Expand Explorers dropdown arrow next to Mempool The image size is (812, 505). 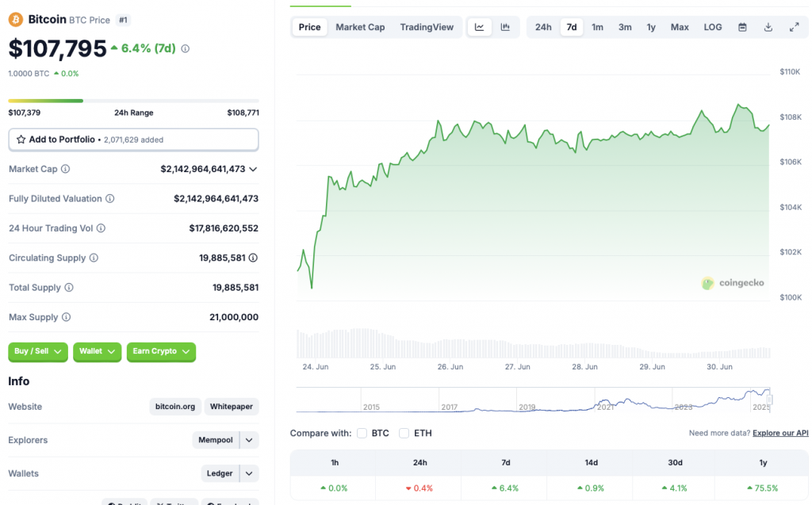pyautogui.click(x=249, y=440)
